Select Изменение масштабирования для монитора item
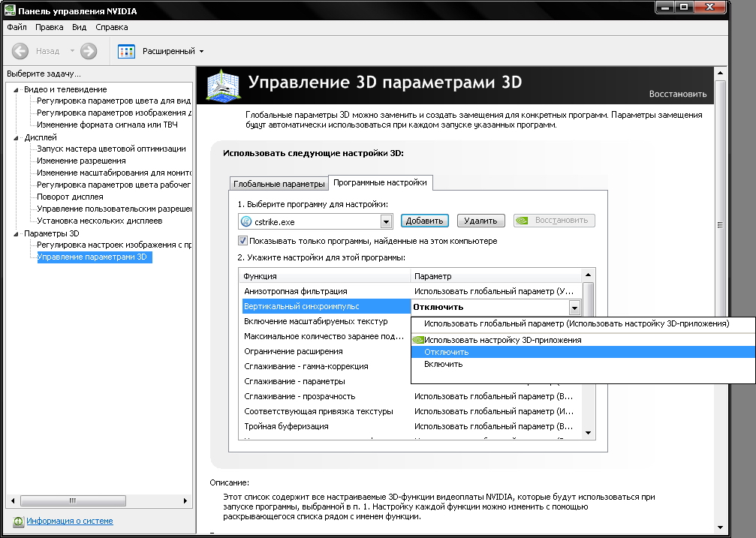756x538 pixels. (114, 173)
